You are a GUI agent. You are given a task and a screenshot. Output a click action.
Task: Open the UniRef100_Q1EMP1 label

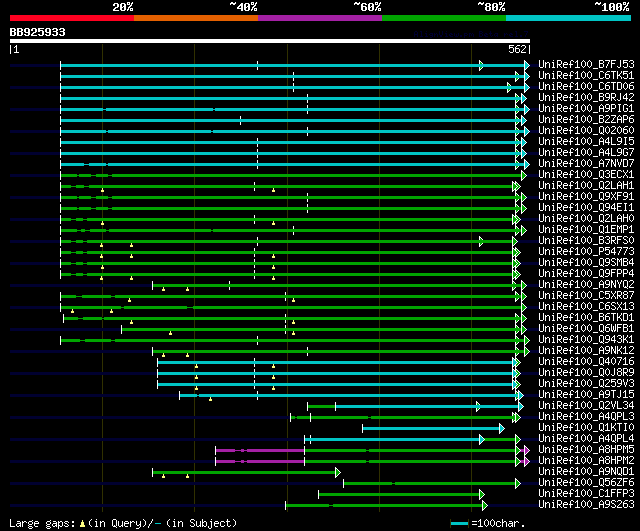[586, 230]
